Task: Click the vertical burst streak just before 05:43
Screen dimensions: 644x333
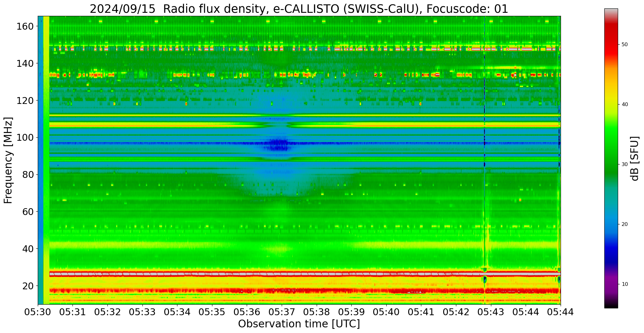Action: 484,160
